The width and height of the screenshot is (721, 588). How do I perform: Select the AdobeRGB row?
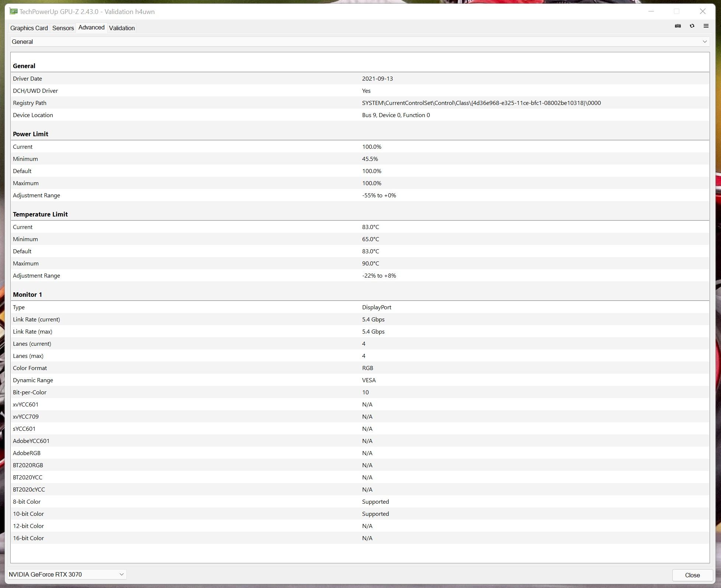(x=360, y=453)
